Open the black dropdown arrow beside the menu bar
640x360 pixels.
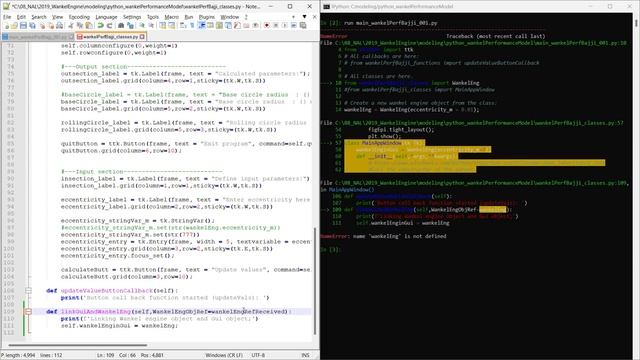point(304,17)
